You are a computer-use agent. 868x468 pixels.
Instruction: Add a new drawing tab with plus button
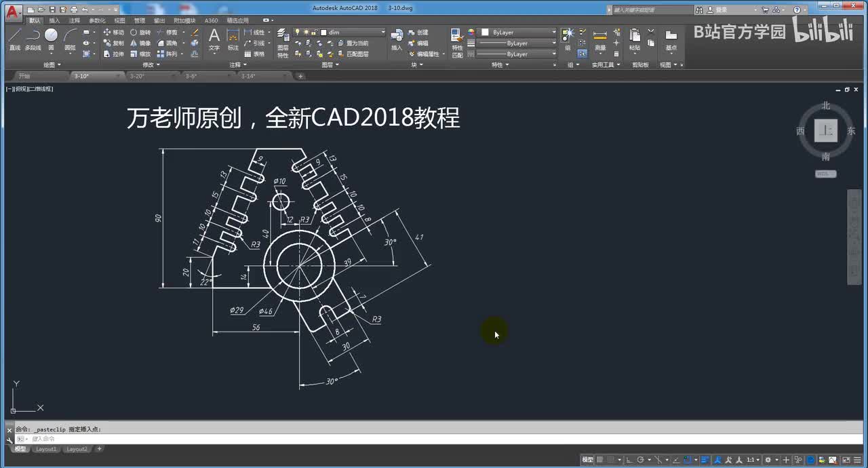[x=300, y=76]
